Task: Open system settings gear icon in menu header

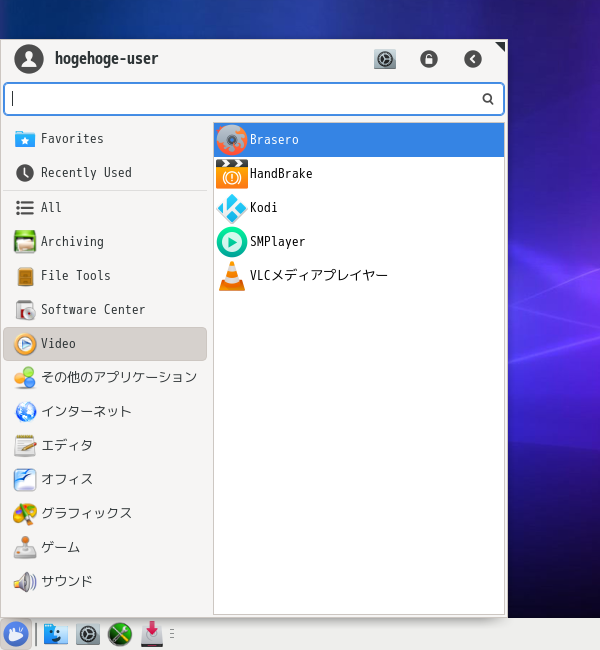Action: coord(385,59)
